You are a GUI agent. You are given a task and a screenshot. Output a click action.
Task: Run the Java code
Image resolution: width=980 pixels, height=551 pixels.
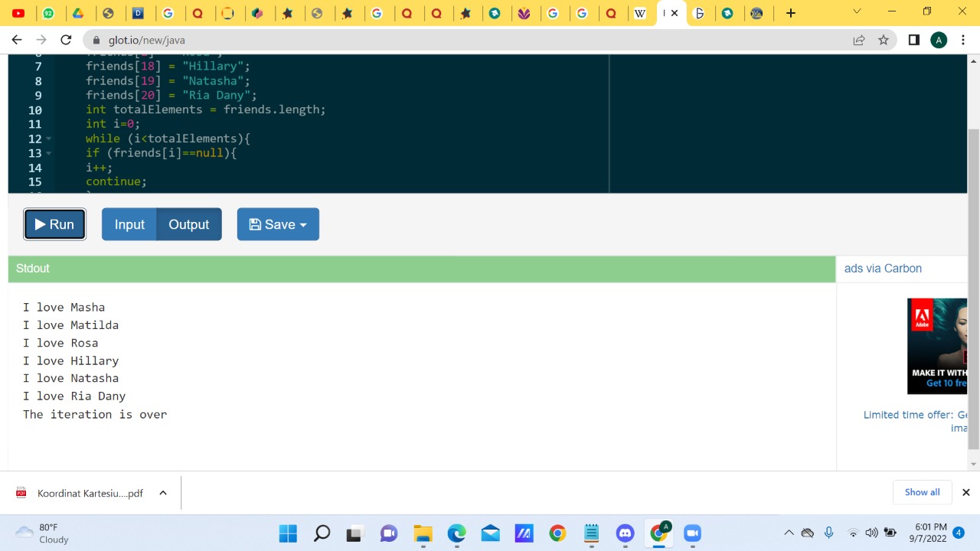pos(54,224)
